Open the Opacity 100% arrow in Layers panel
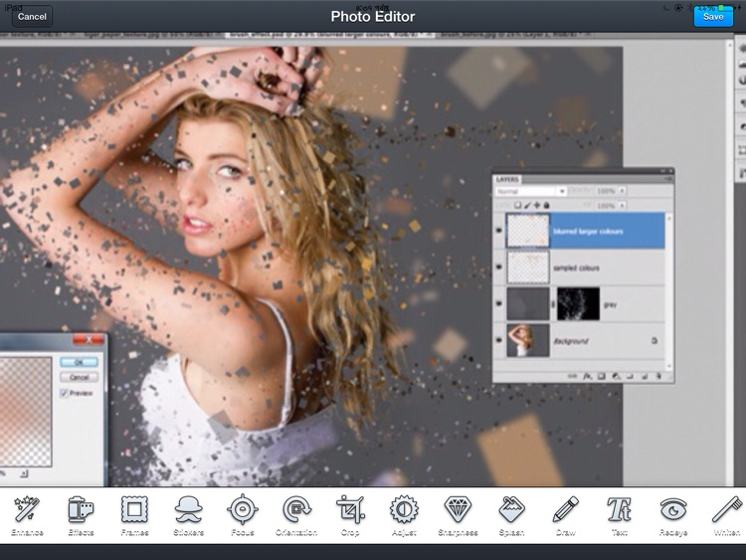 coord(622,191)
